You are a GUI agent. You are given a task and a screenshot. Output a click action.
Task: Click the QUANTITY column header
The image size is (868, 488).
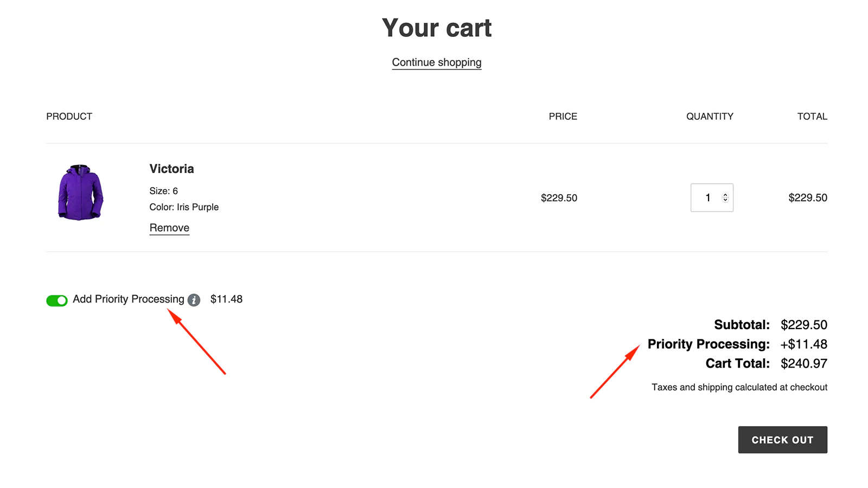710,117
